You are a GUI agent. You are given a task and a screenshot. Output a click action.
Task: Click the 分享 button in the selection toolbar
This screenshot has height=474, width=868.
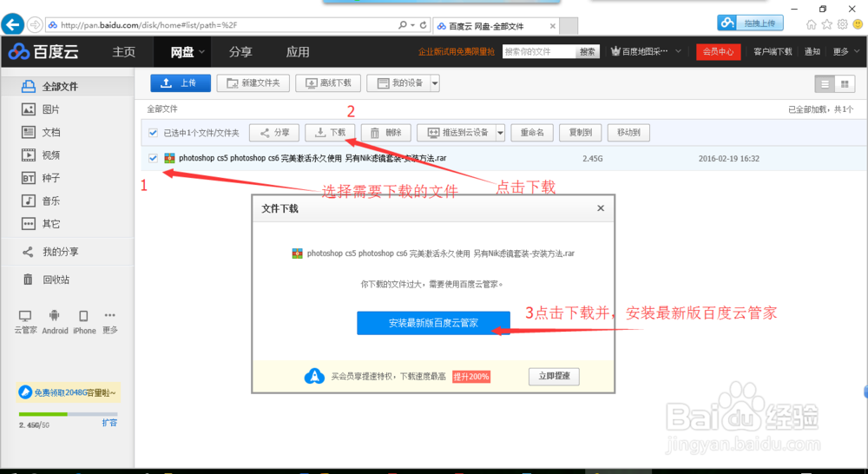pyautogui.click(x=274, y=133)
